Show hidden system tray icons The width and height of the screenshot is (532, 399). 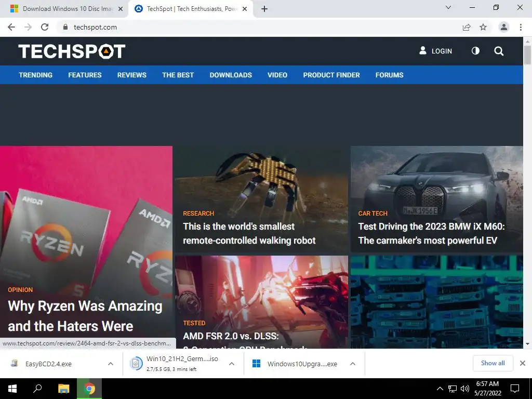click(x=440, y=389)
